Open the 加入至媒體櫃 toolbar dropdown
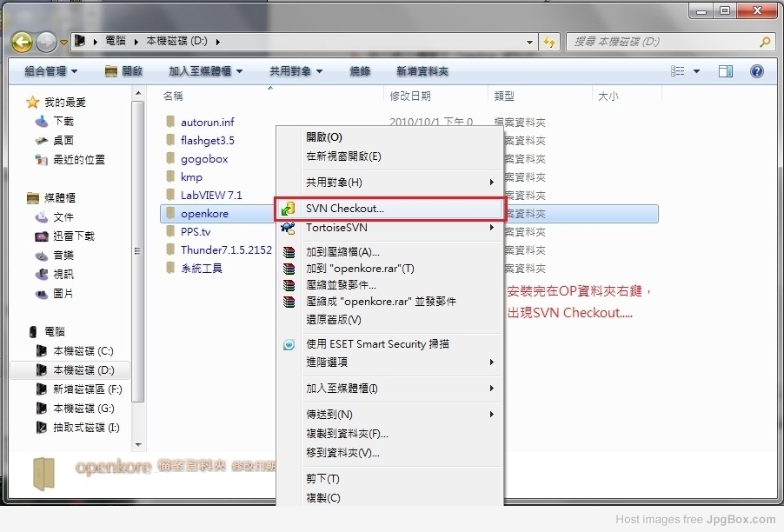784x532 pixels. 205,71
